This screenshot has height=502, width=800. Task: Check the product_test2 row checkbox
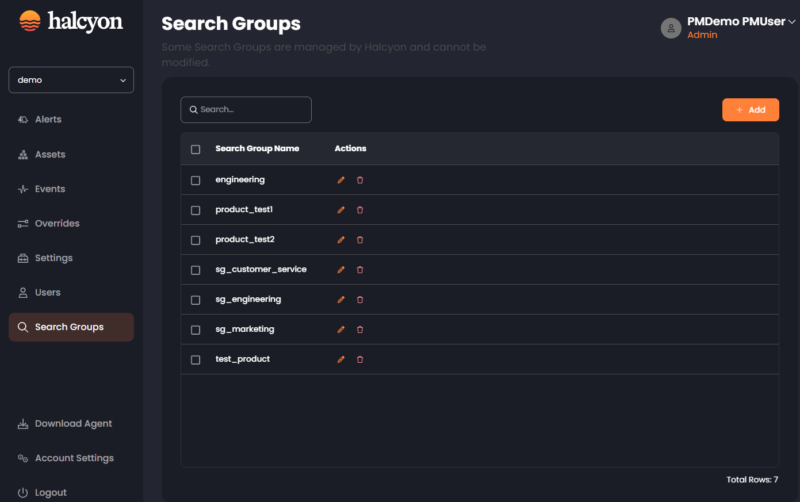[x=195, y=240]
